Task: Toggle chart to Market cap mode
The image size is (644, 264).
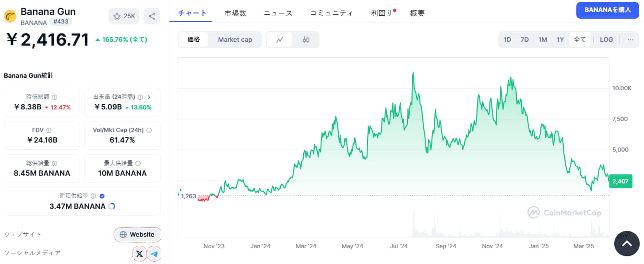Action: tap(235, 39)
